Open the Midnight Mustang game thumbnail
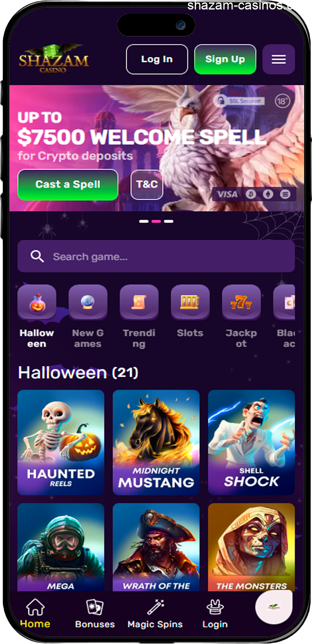Viewport: 312px width, 644px height. click(156, 443)
